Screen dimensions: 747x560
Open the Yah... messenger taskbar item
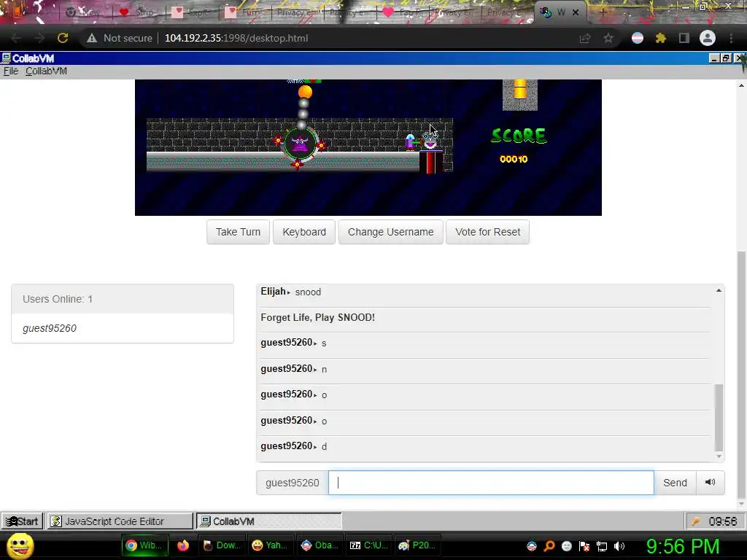(269, 545)
